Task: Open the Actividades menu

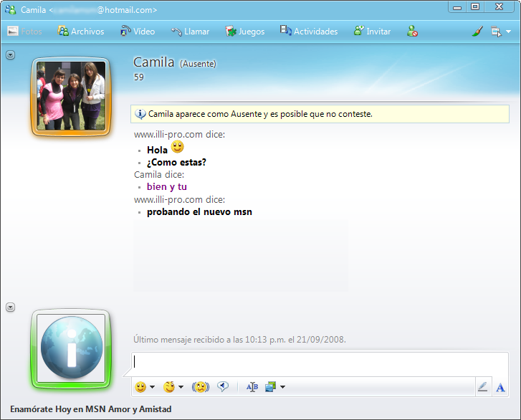Action: point(308,32)
